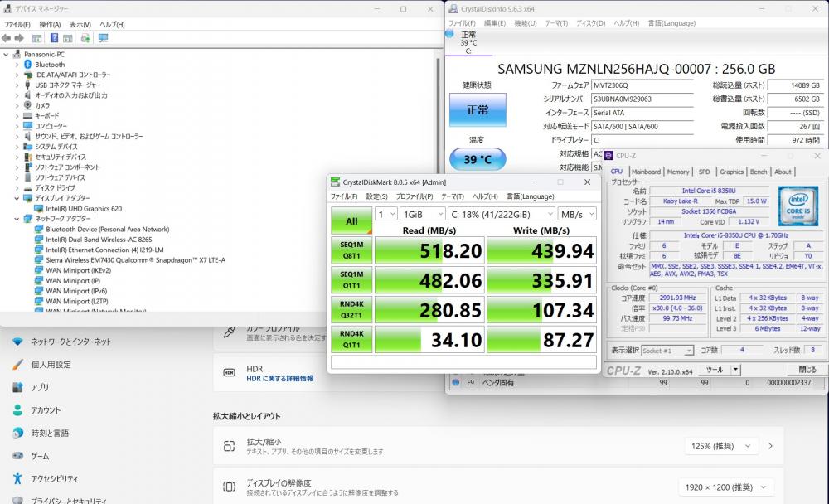Click the console tree pane icon left of help

pyautogui.click(x=36, y=38)
